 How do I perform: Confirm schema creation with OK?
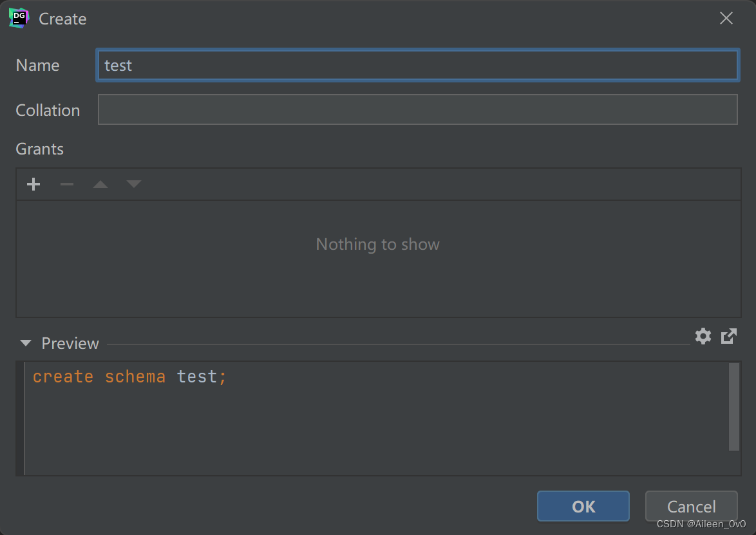583,506
